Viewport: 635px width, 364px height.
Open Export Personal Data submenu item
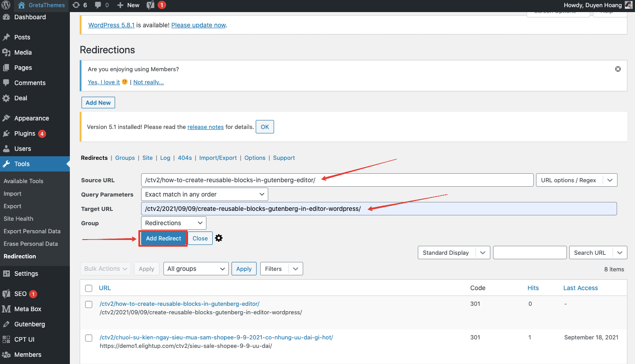pyautogui.click(x=32, y=231)
